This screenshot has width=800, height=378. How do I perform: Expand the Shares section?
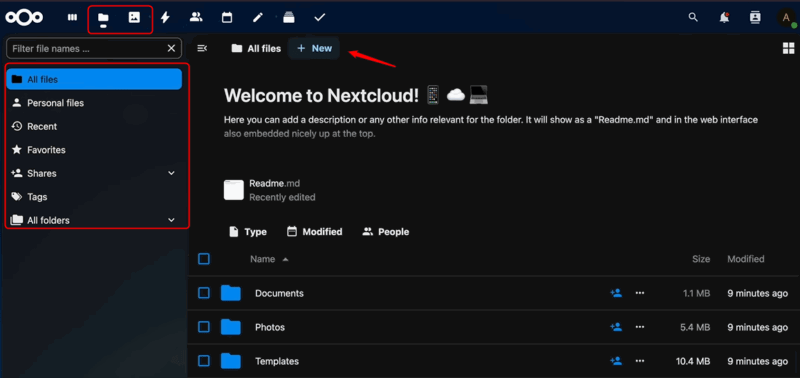171,173
